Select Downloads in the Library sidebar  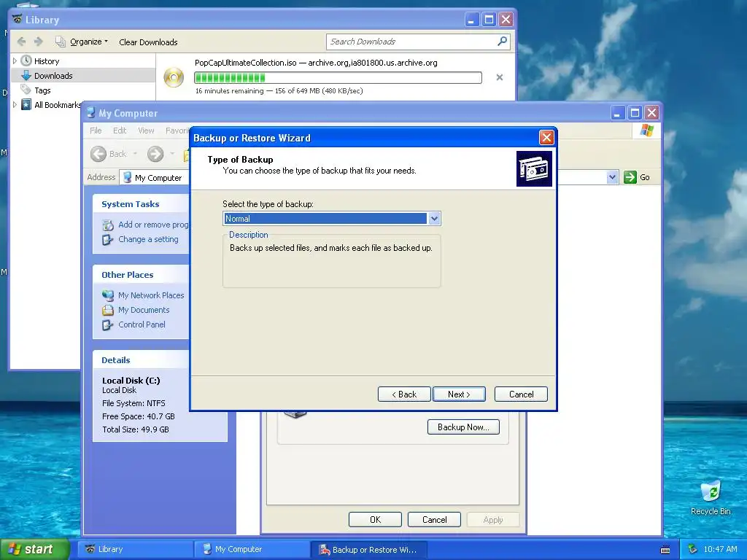click(x=53, y=76)
